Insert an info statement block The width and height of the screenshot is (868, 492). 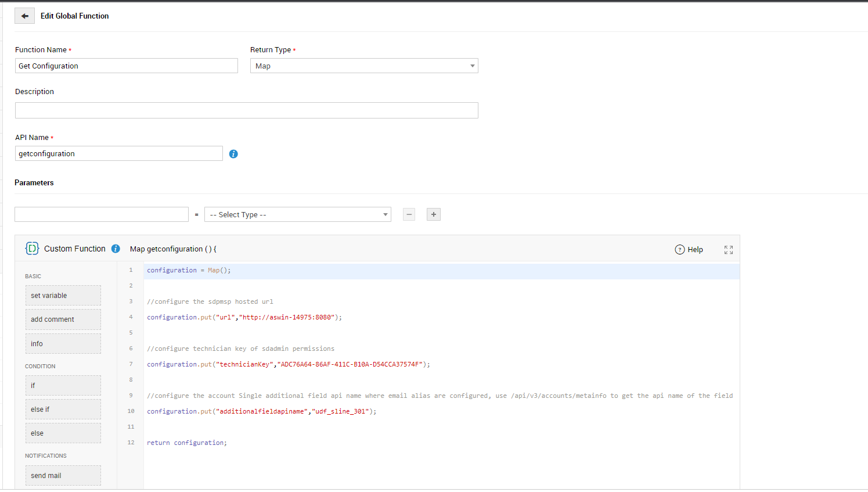click(63, 344)
